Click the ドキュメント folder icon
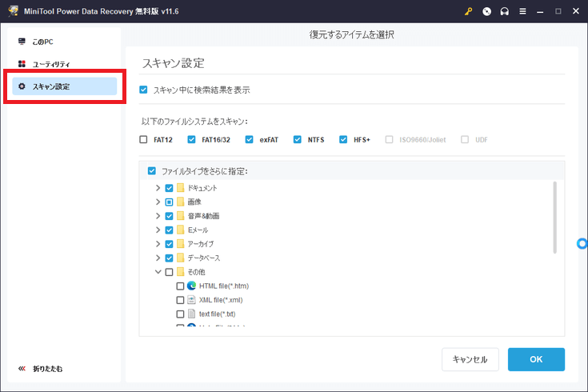This screenshot has width=588, height=392. point(181,188)
